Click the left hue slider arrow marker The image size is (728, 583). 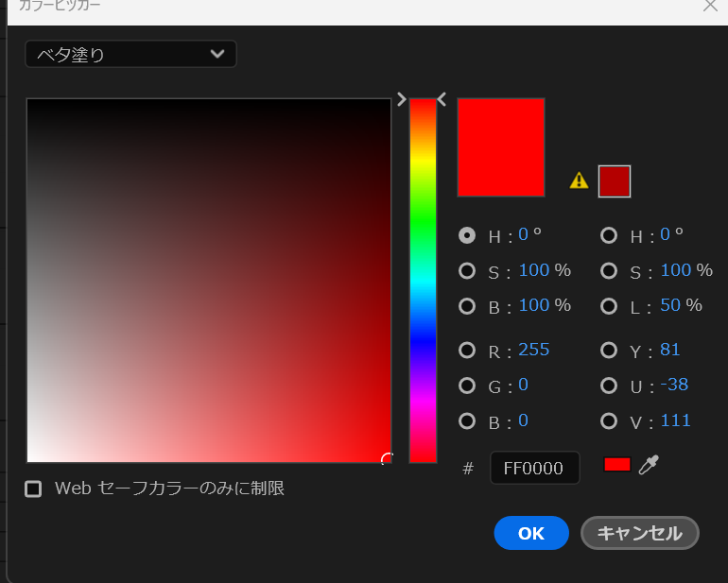tap(402, 99)
